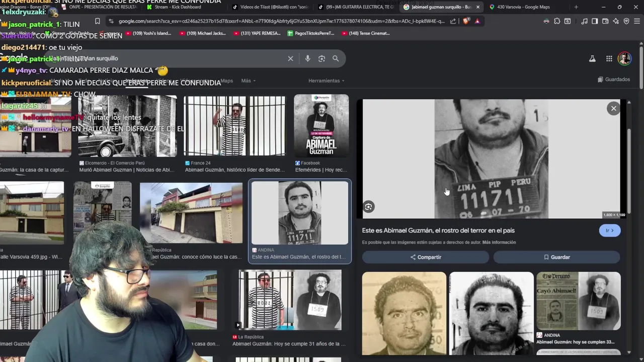Click the Guardar save button
Screen dimensions: 644x362
pyautogui.click(x=556, y=257)
